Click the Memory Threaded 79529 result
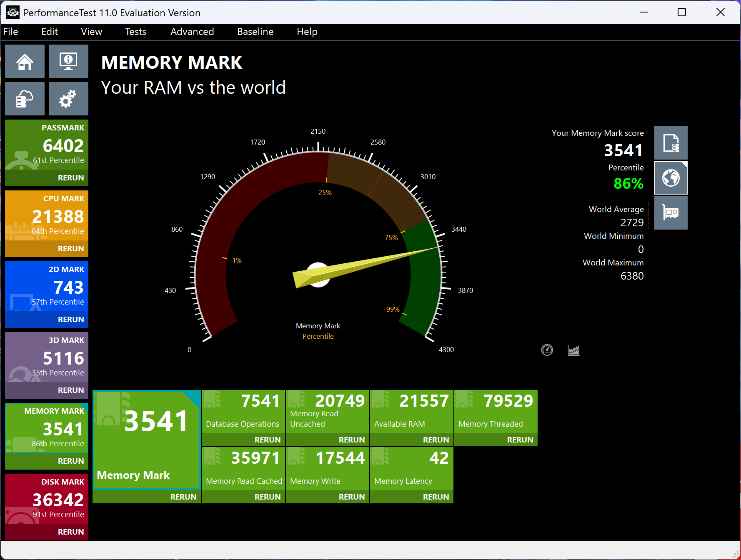741x560 pixels. tap(496, 411)
